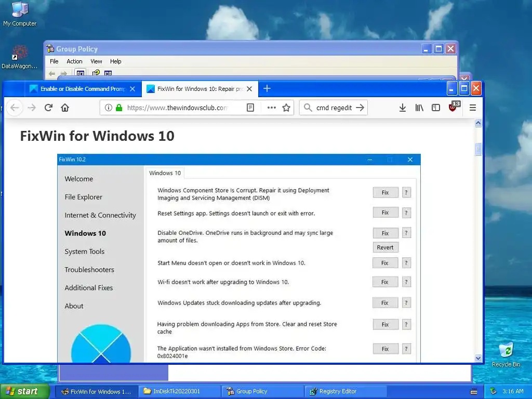The width and height of the screenshot is (532, 399).
Task: Open the Windows Start menu
Action: [25, 391]
